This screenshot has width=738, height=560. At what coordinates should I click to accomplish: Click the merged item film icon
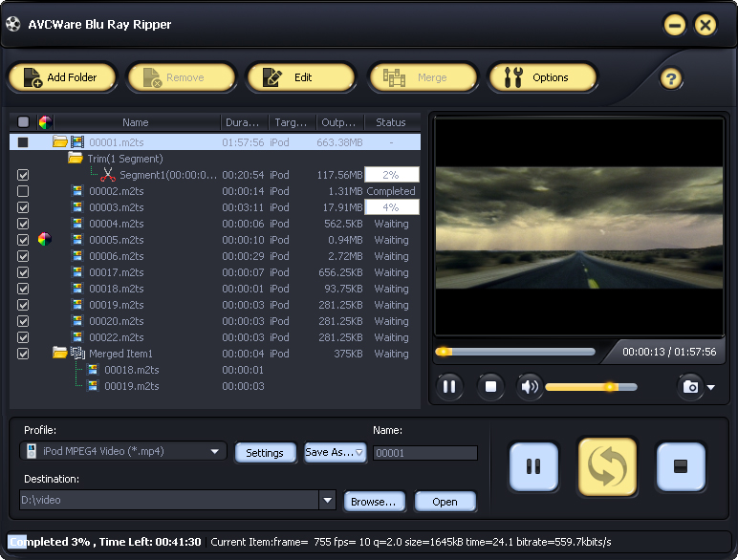coord(77,353)
